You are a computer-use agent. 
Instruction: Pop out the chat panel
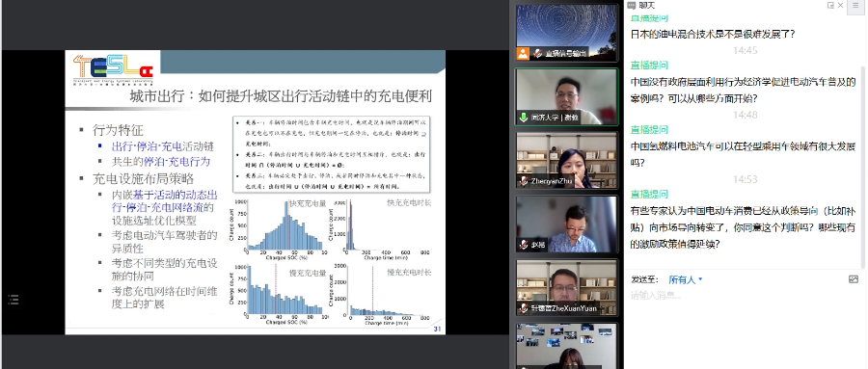click(830, 6)
